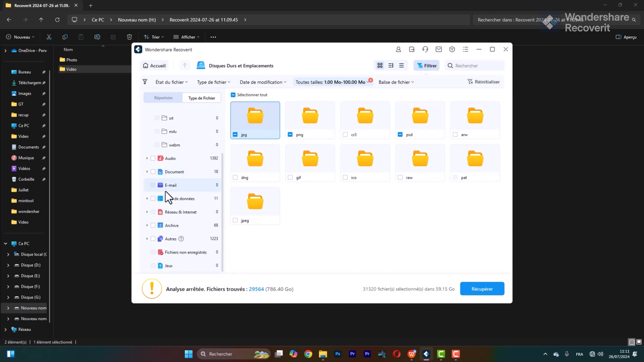Open État du fichier dropdown
The height and width of the screenshot is (362, 644).
pos(171,82)
